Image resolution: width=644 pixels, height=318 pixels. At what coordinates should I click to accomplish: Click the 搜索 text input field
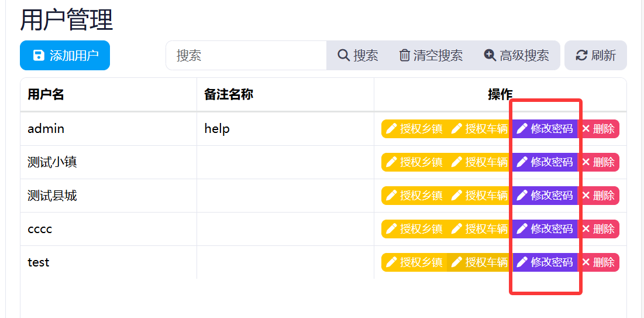pyautogui.click(x=246, y=56)
